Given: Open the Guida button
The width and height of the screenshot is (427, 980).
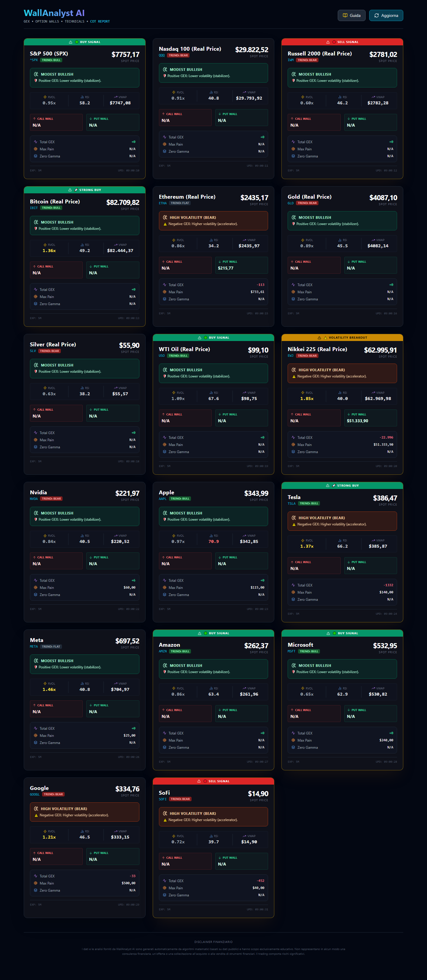Looking at the screenshot, I should click(x=352, y=16).
